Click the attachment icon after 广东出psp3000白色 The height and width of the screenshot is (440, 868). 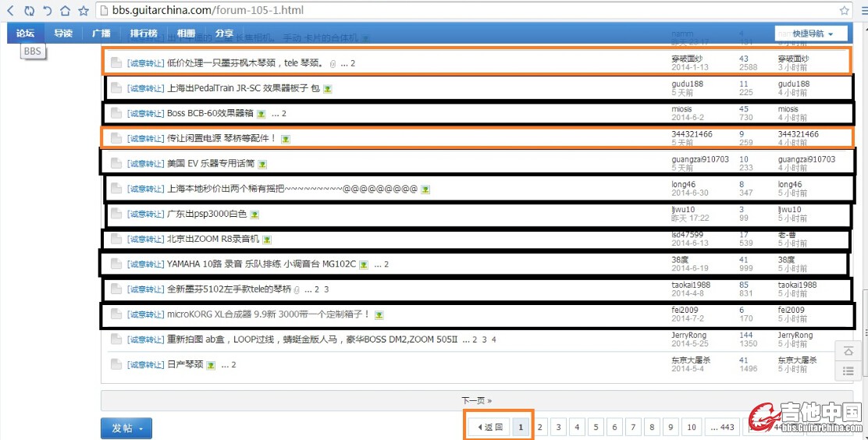[254, 214]
